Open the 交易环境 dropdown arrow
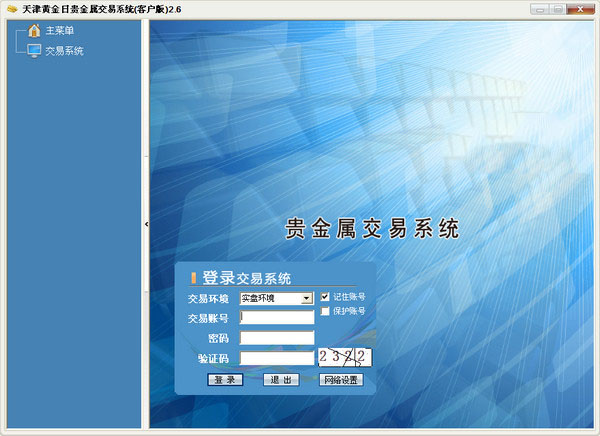The image size is (600, 436). point(307,298)
